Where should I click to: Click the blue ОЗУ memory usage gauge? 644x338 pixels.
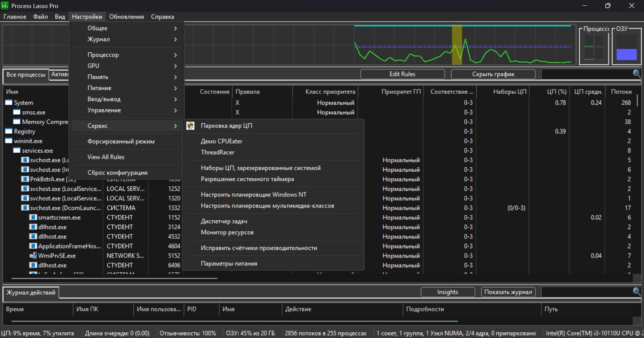tap(626, 54)
